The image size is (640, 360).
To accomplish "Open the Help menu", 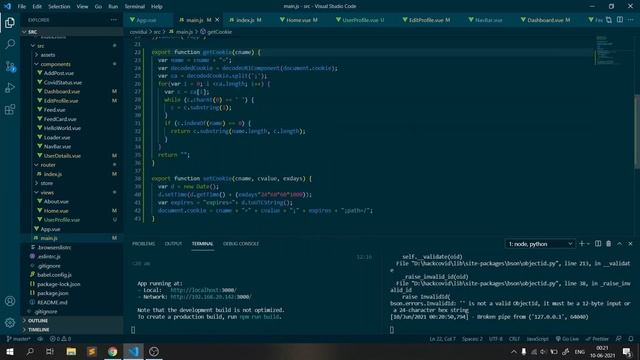I will coord(157,7).
